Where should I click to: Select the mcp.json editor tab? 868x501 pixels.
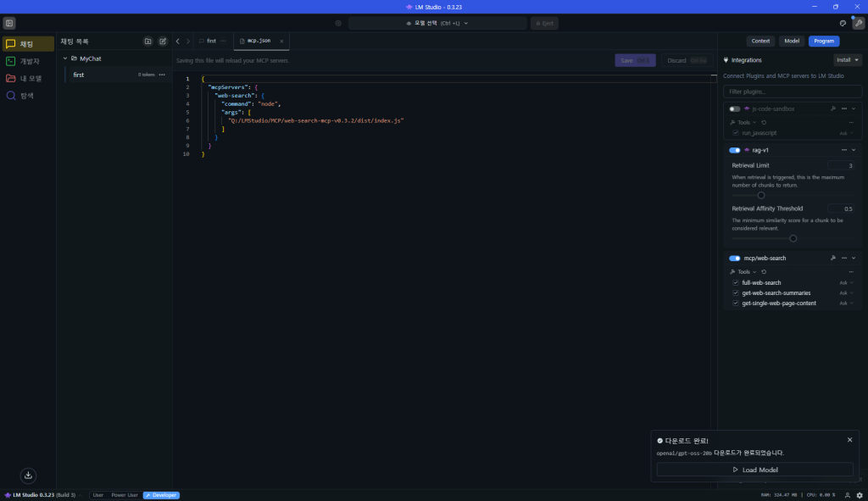coord(259,41)
